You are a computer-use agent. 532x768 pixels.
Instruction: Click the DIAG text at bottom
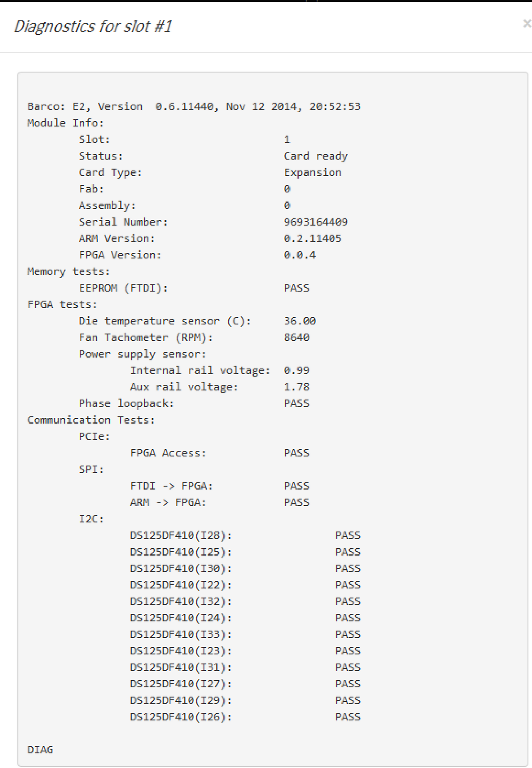pos(41,750)
